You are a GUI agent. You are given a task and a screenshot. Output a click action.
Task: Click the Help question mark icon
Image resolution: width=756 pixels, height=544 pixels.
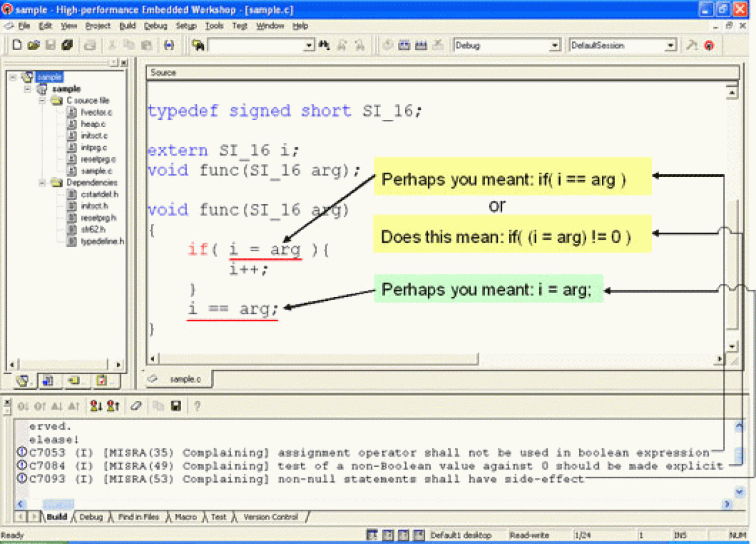pos(198,406)
